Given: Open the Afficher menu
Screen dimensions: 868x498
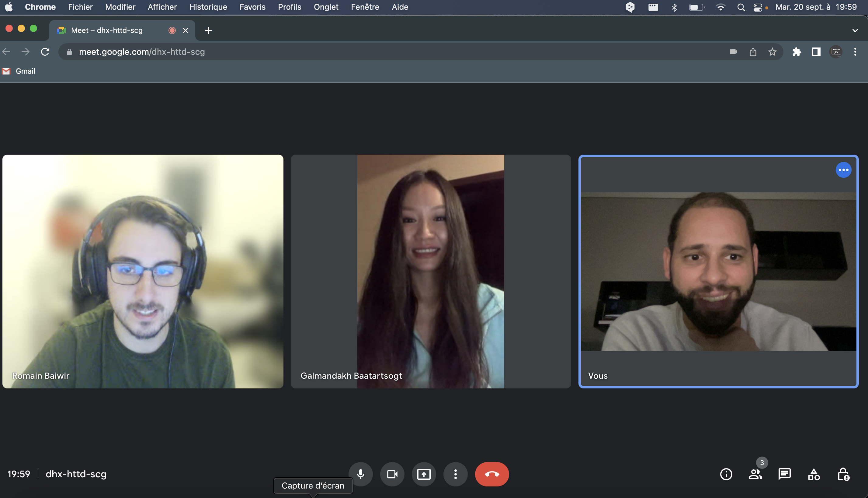Looking at the screenshot, I should (x=162, y=7).
